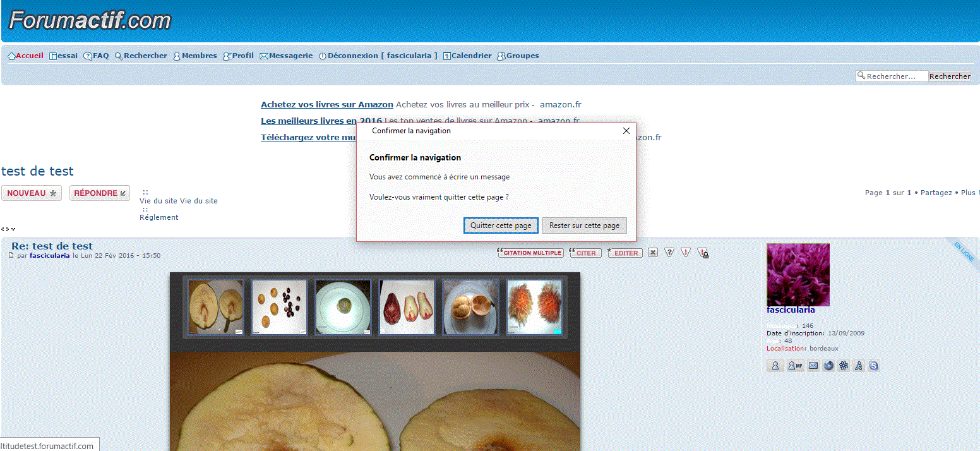Open the first 'Vie du site' breadcrumb link
Image resolution: width=980 pixels, height=451 pixels.
pos(158,201)
